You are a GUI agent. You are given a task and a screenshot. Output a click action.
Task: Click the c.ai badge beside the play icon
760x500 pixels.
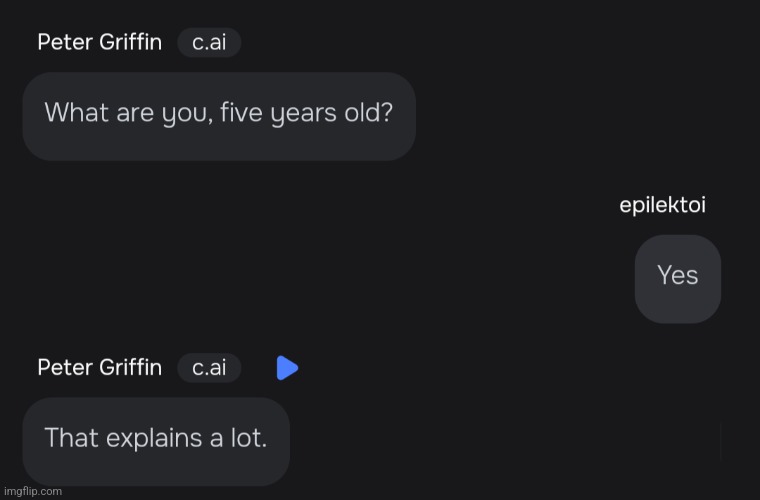(x=209, y=368)
